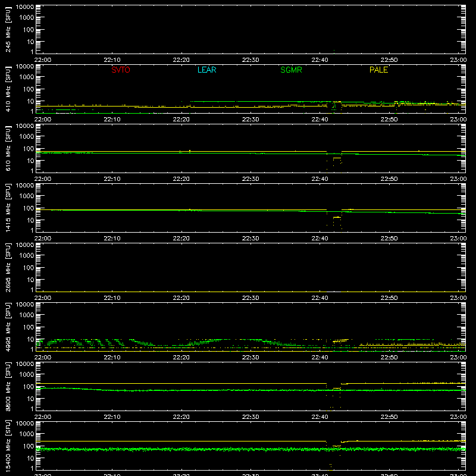
Task: Click 22:10 time label under 410 MHz panel
Action: tap(112, 120)
